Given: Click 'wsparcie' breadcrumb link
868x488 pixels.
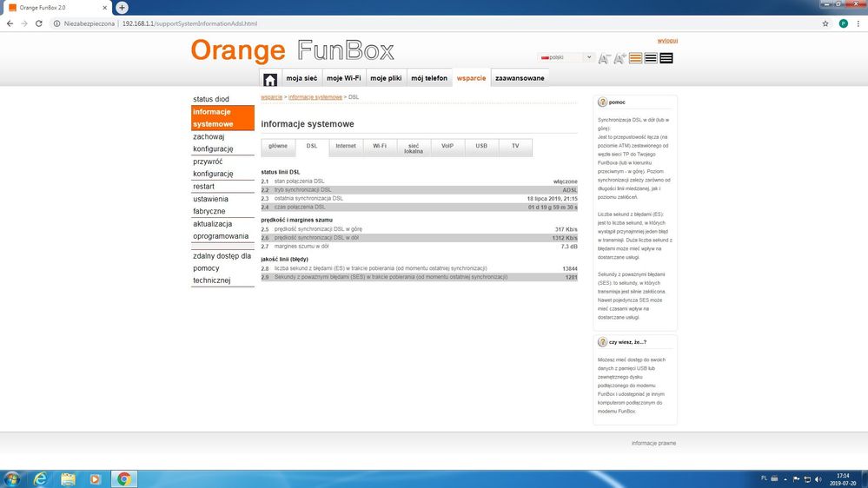Looking at the screenshot, I should pyautogui.click(x=271, y=97).
